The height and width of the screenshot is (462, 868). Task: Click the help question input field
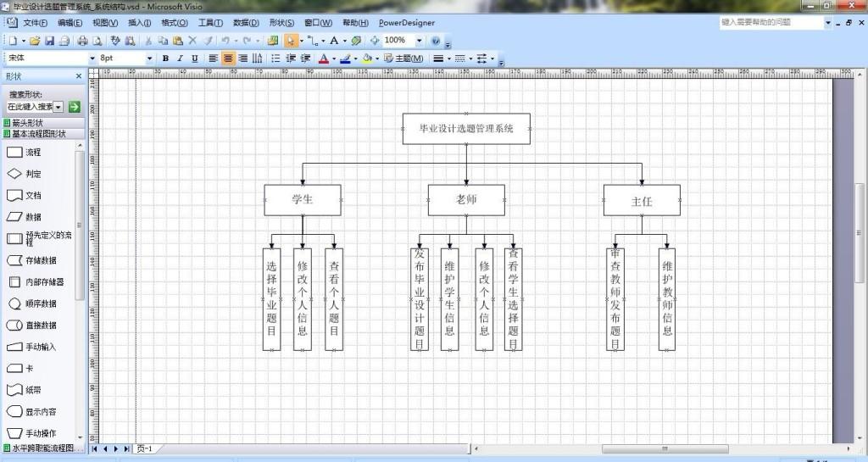(770, 23)
